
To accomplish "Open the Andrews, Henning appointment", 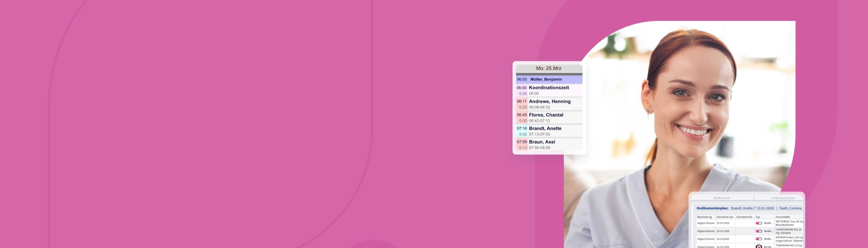I will click(x=549, y=104).
